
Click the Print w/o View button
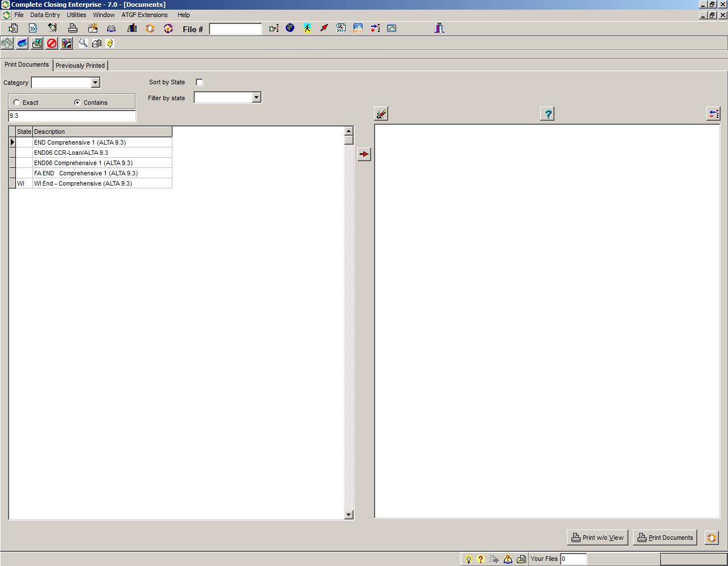[597, 538]
